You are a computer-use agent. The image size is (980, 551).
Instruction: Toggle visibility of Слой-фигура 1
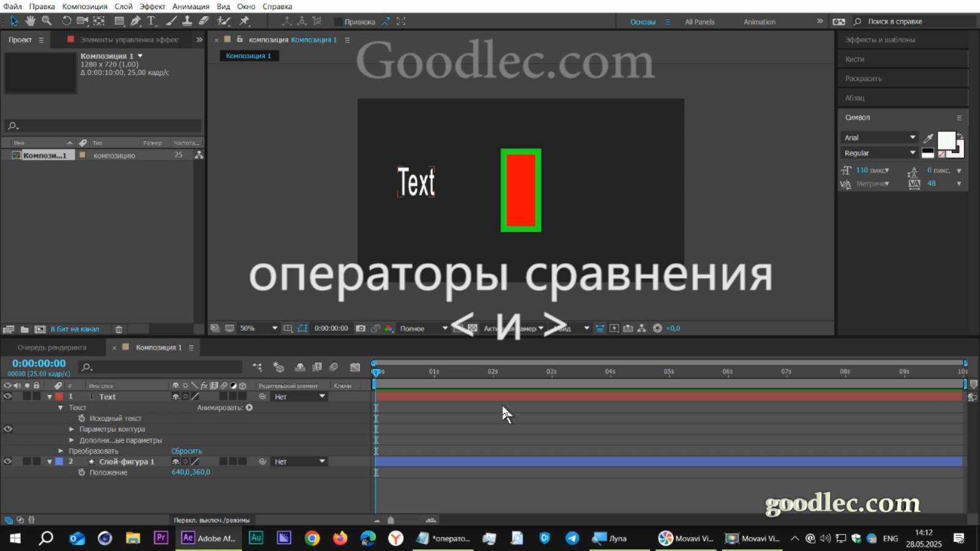pos(7,461)
